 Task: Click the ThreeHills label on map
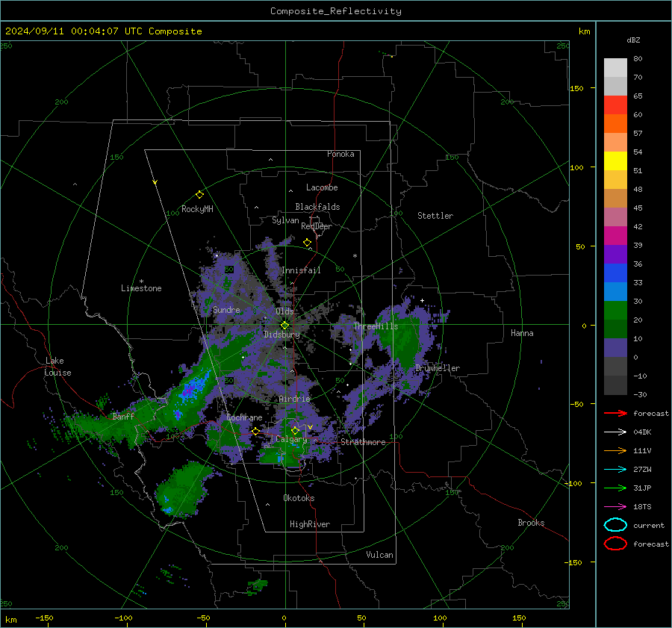point(376,326)
